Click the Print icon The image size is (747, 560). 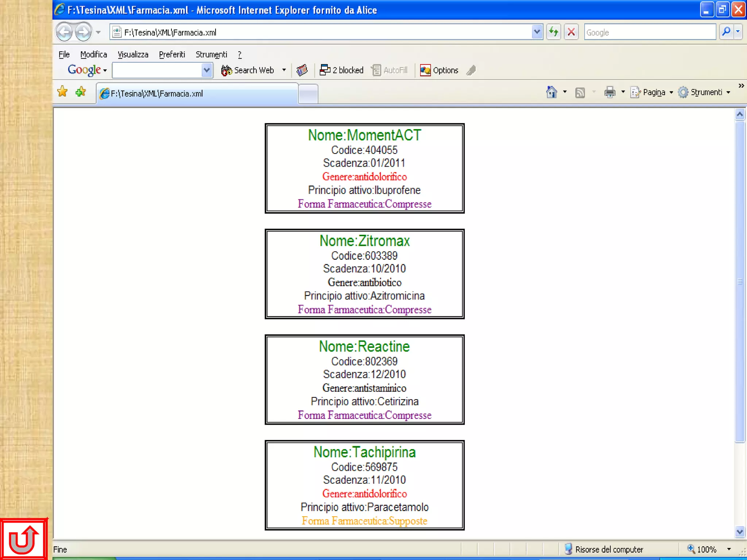pos(609,92)
